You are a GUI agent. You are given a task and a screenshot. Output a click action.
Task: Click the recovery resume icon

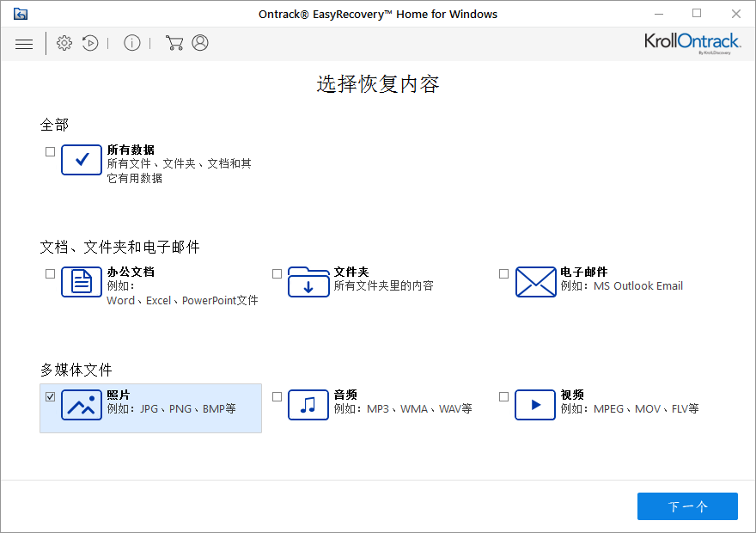click(90, 42)
